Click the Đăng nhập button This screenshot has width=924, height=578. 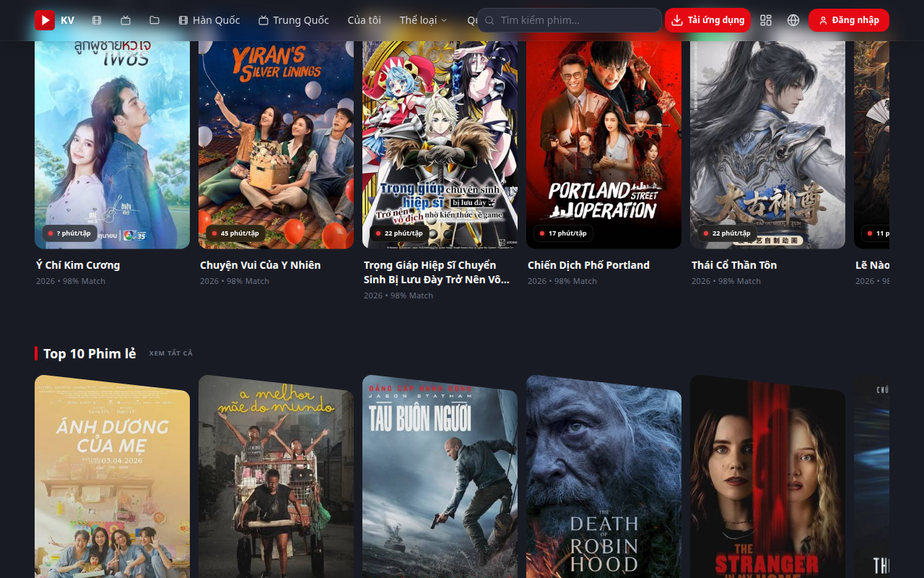tap(849, 20)
